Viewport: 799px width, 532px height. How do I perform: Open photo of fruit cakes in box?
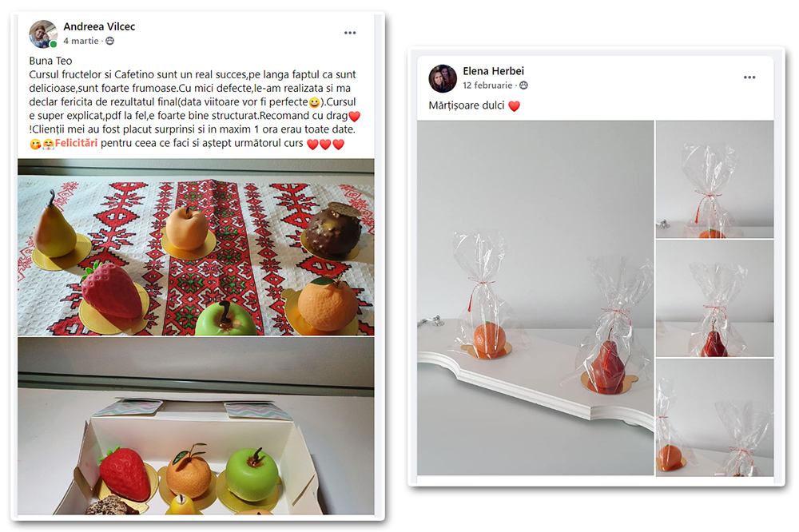tap(197, 426)
